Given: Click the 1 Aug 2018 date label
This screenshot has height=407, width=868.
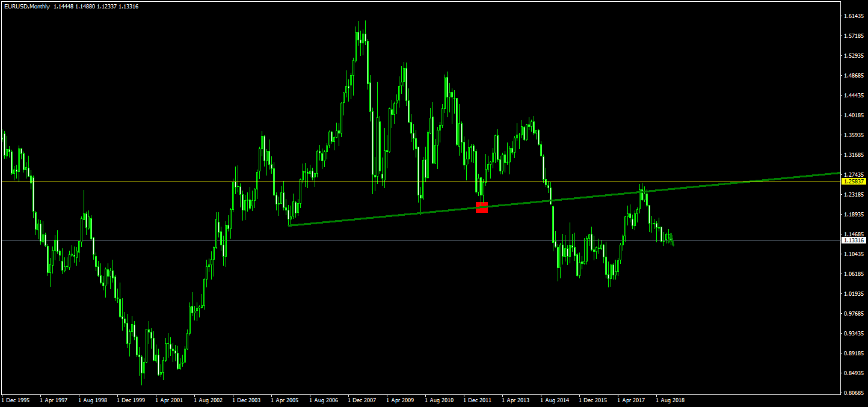Looking at the screenshot, I should point(670,400).
